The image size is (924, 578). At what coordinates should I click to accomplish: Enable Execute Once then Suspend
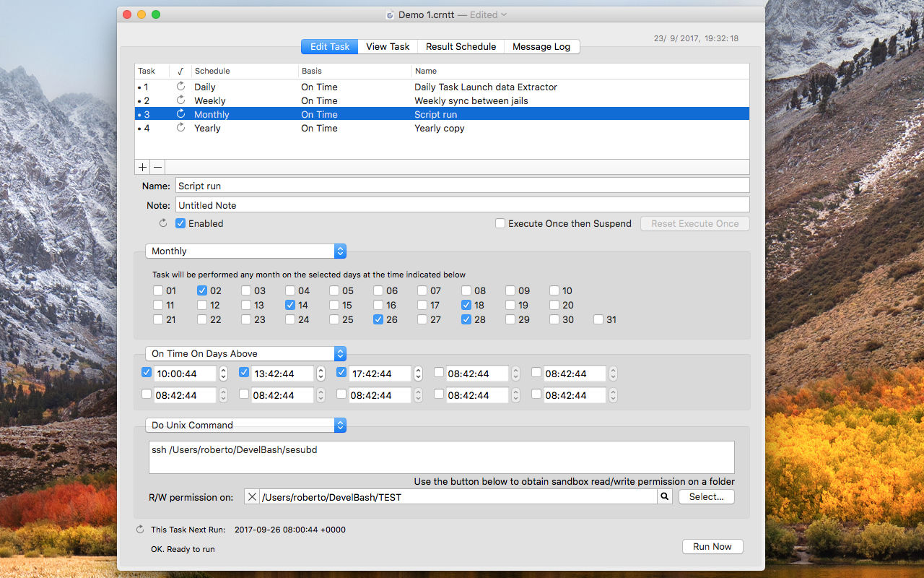(x=500, y=223)
